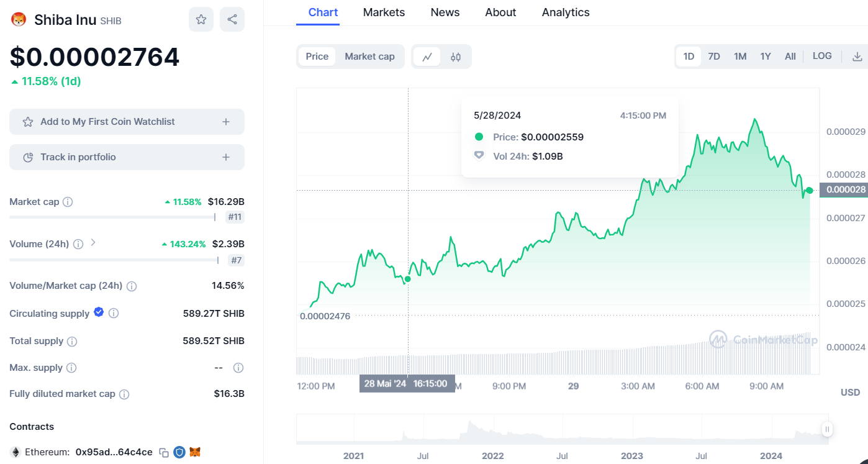This screenshot has width=868, height=464.
Task: Download chart data with the download icon
Action: 857,57
